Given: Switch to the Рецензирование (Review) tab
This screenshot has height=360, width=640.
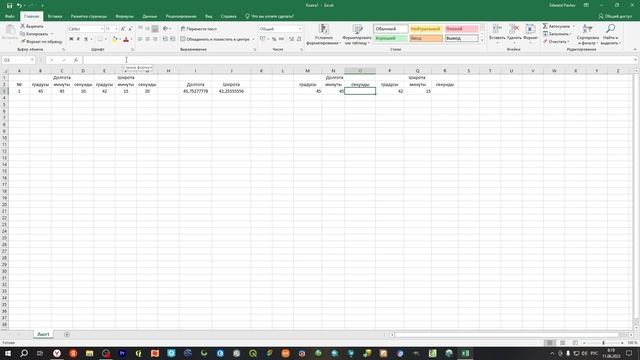Looking at the screenshot, I should tap(181, 16).
